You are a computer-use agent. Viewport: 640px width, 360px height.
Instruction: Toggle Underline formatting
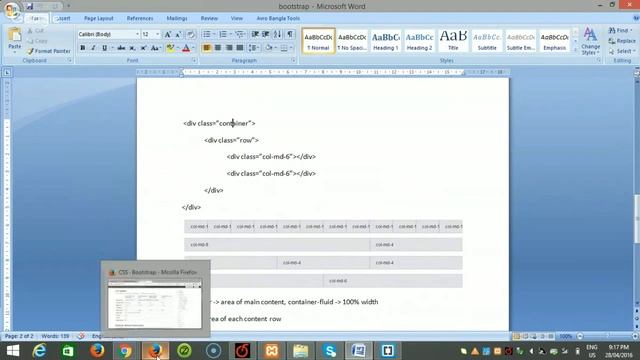(x=104, y=48)
